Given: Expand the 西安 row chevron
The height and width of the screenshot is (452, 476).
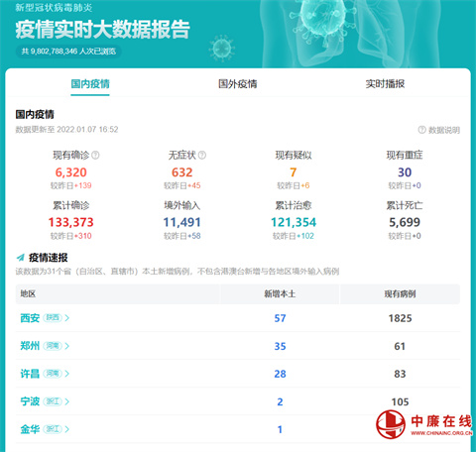Looking at the screenshot, I should [67, 318].
